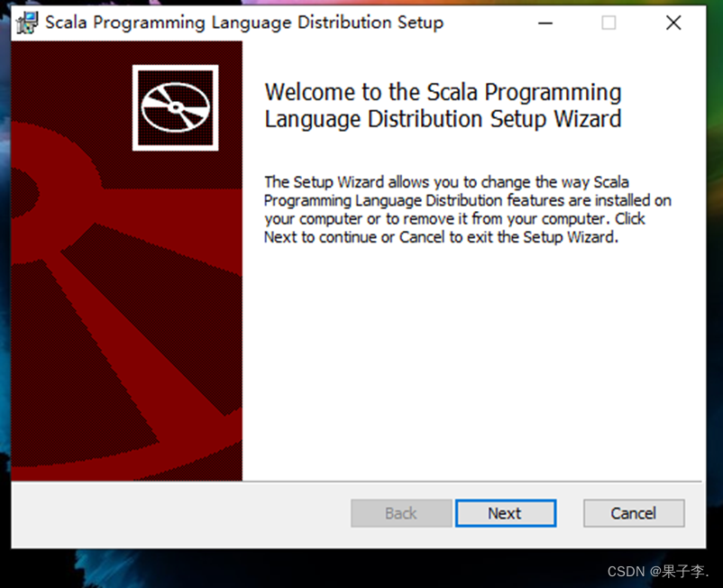The image size is (723, 588).
Task: Click the installer icon in title bar
Action: [x=27, y=23]
